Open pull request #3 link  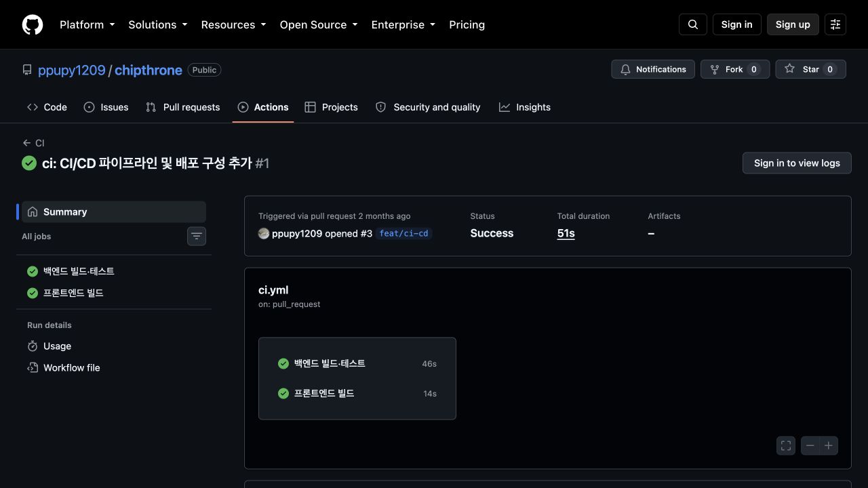tap(366, 233)
